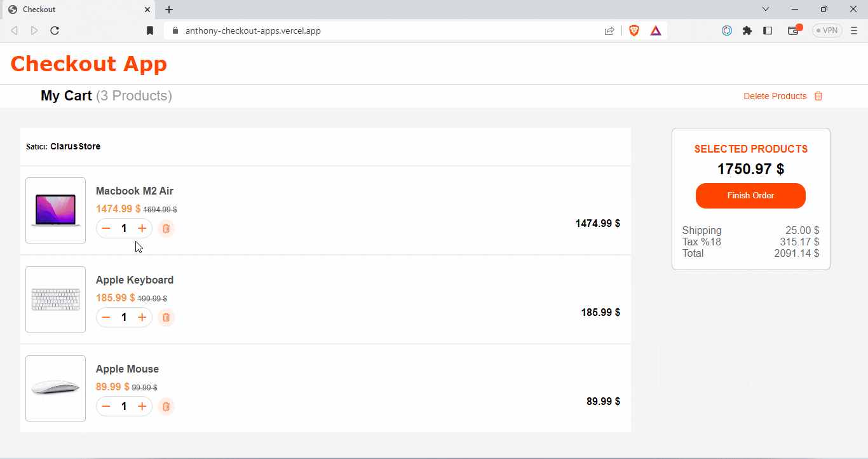Open the tab search dropdown arrow
The image size is (868, 459).
pos(766,9)
